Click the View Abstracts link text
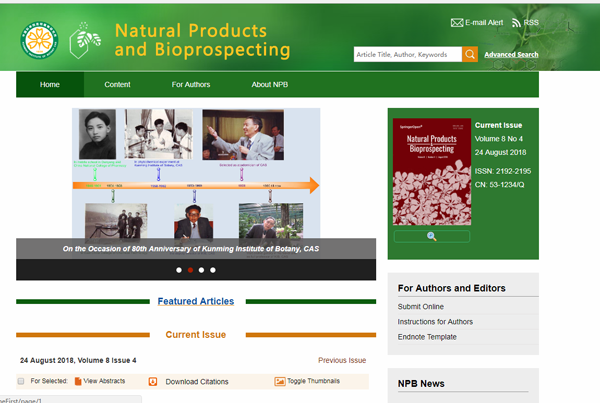The width and height of the screenshot is (600, 403). [x=104, y=381]
